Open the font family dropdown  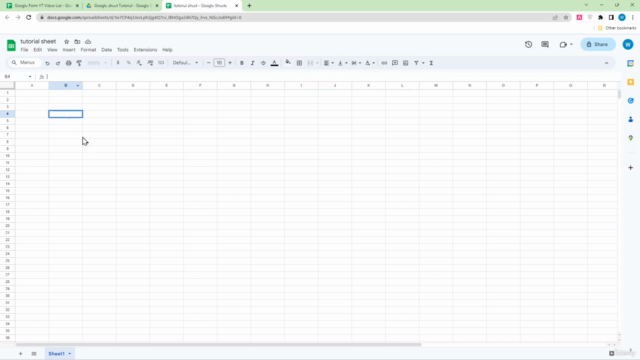click(x=185, y=63)
